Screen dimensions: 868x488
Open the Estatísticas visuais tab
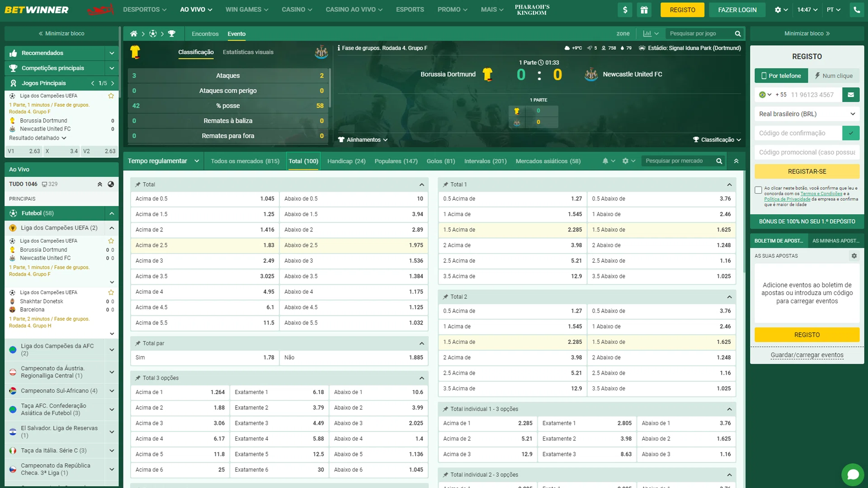(x=248, y=52)
